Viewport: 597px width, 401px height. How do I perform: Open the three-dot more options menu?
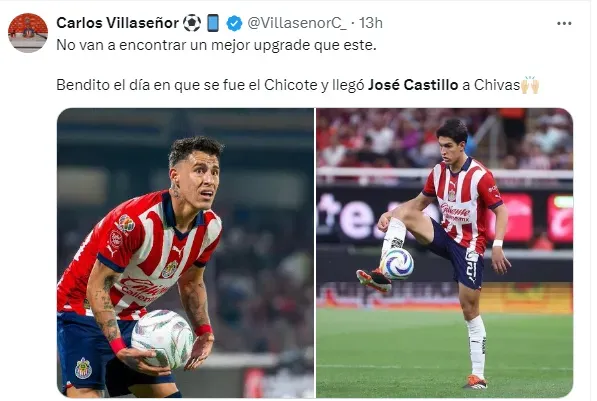564,24
